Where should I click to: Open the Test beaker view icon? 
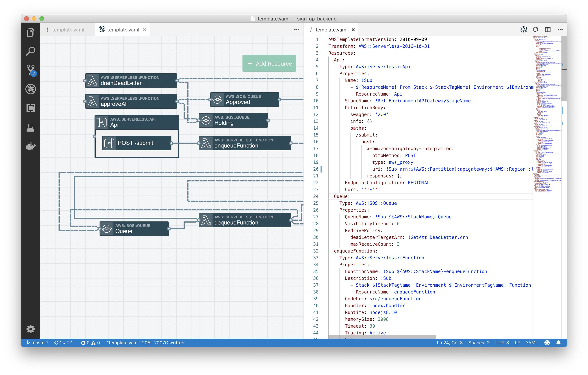point(30,127)
